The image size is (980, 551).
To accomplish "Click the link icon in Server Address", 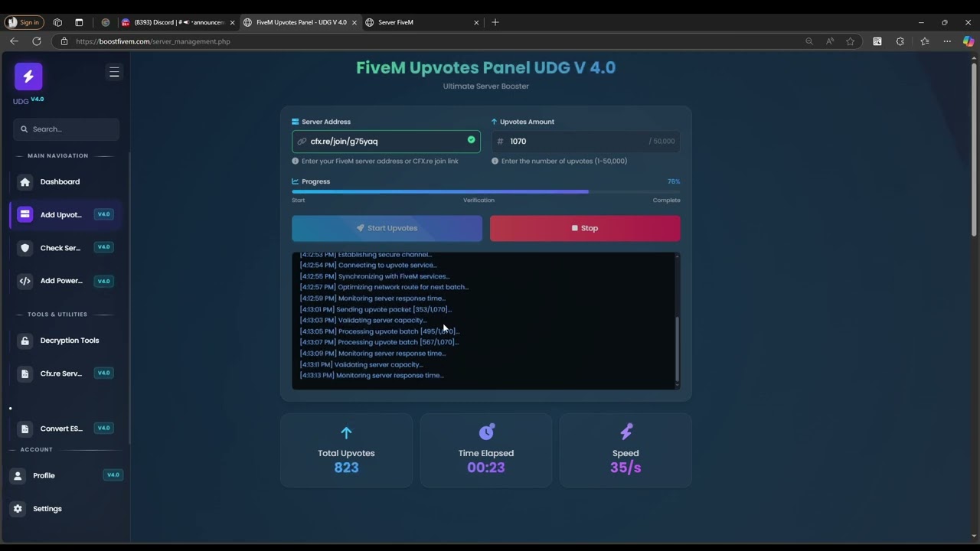I will 302,142.
